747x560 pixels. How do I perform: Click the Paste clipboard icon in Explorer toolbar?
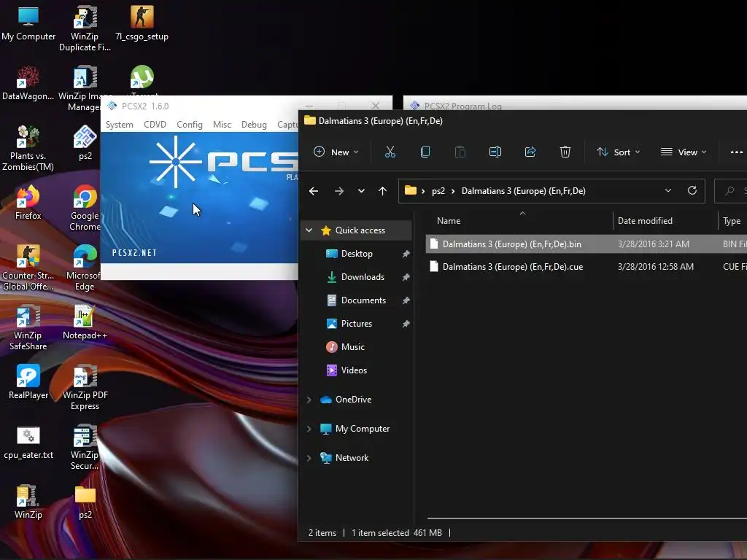pyautogui.click(x=460, y=152)
